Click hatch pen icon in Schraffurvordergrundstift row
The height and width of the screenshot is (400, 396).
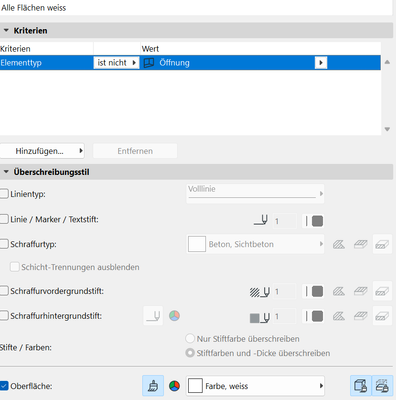point(260,292)
